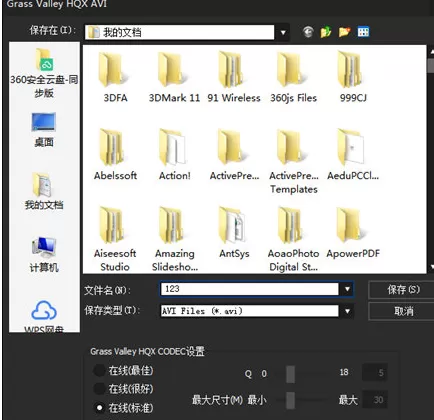Screen dimensions: 434x420
Task: Select the Aiseesoft Studio folder
Action: tap(115, 239)
